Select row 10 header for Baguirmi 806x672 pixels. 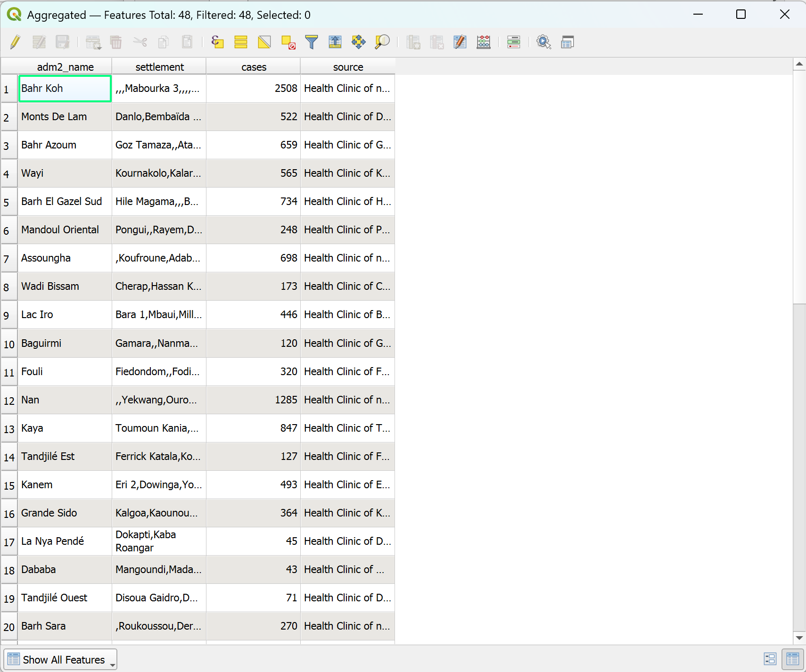(x=9, y=344)
